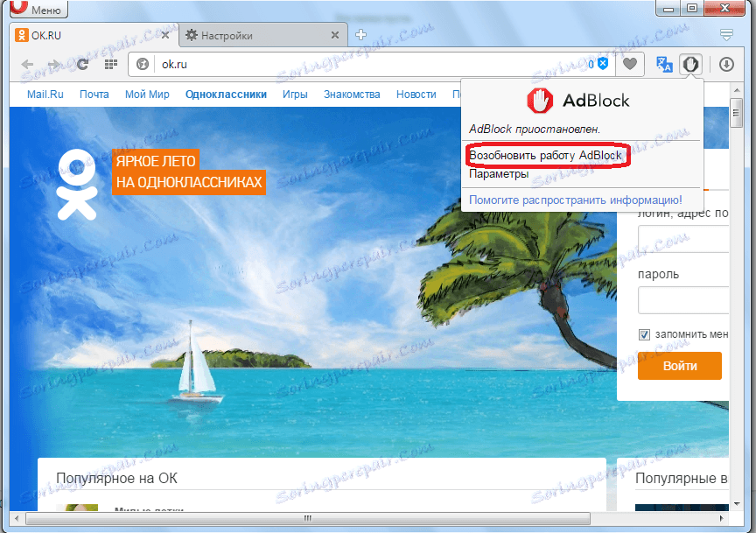Select Возобновить работу AdBlock

(546, 155)
